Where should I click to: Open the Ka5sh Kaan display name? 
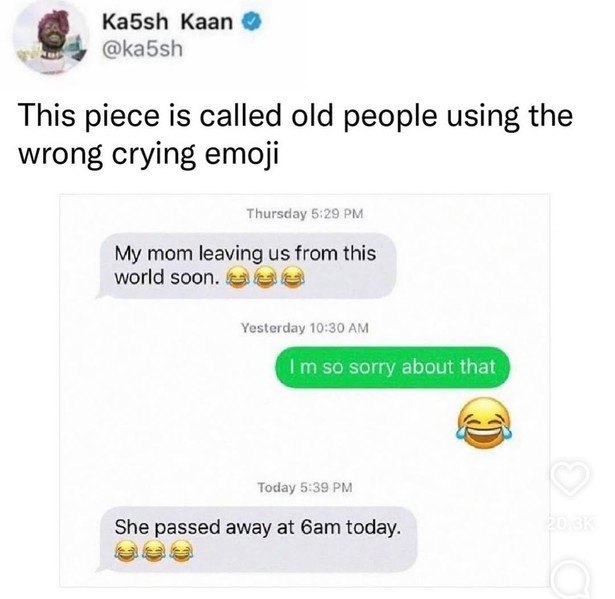point(167,22)
